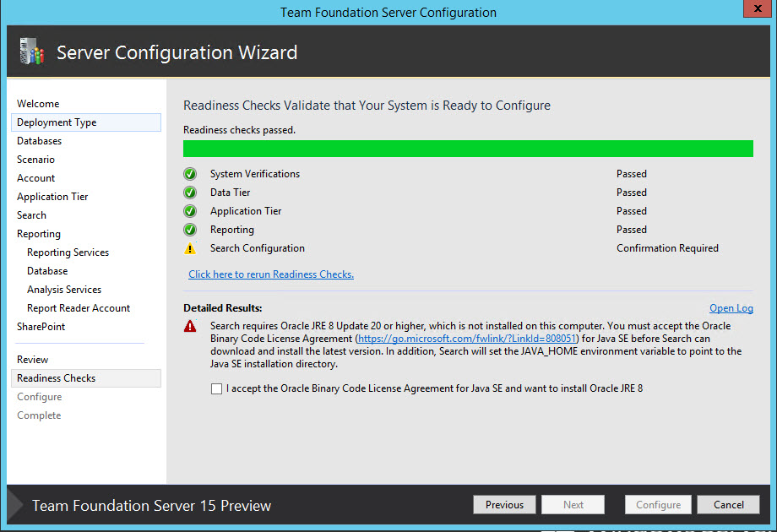777x532 pixels.
Task: Click the Previous button
Action: 504,505
